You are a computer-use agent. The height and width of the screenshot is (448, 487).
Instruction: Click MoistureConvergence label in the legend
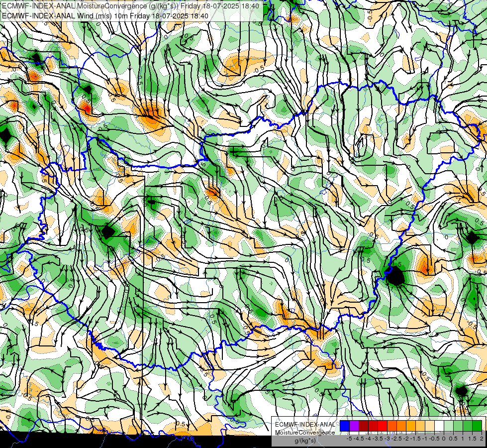click(305, 433)
